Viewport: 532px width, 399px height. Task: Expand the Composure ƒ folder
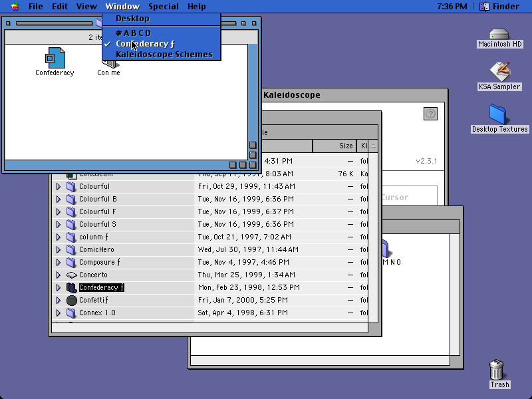[x=59, y=262]
